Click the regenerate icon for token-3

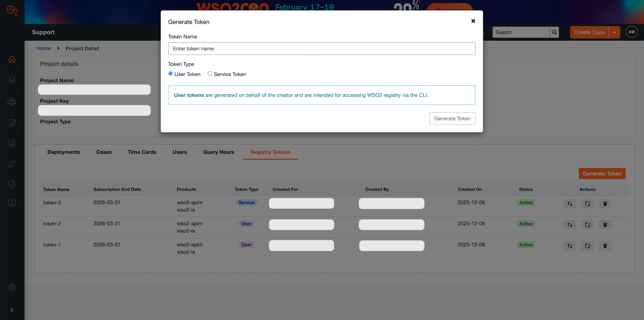pyautogui.click(x=588, y=204)
